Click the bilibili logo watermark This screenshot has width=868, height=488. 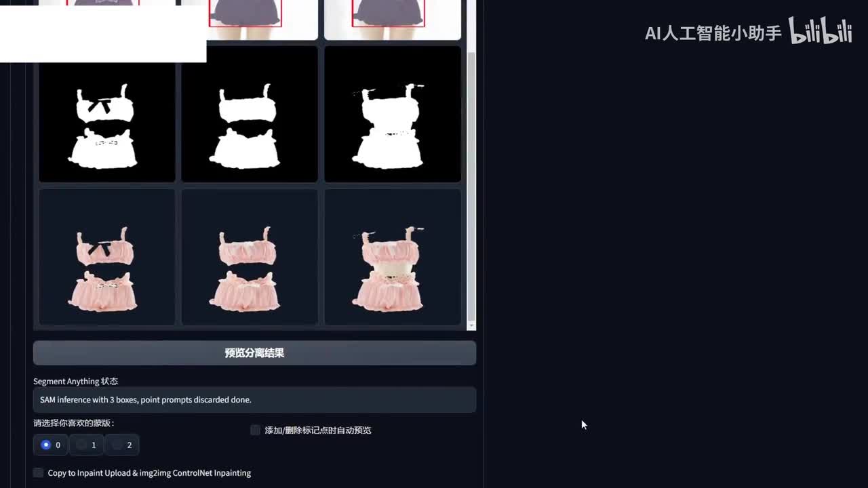click(820, 31)
